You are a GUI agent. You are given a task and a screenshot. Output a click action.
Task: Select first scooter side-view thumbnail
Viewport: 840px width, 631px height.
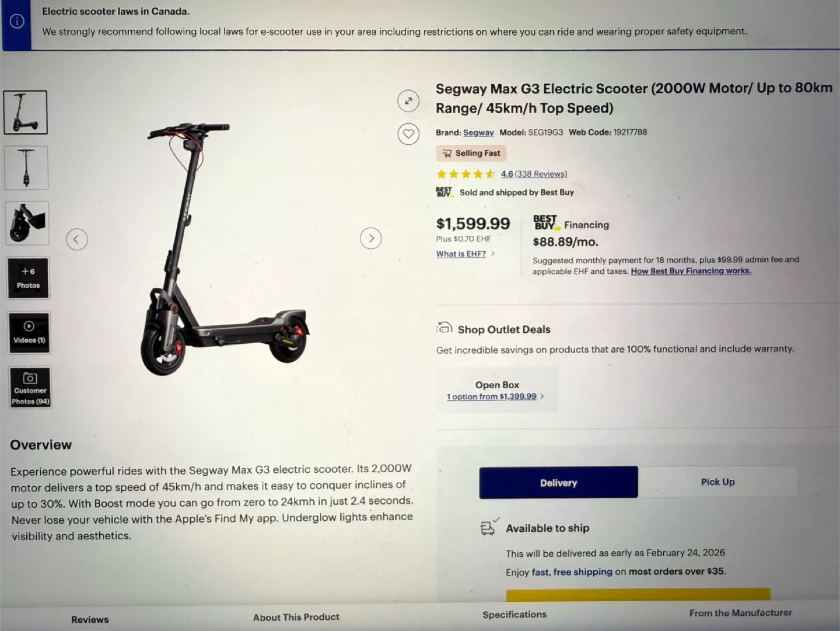coord(26,112)
